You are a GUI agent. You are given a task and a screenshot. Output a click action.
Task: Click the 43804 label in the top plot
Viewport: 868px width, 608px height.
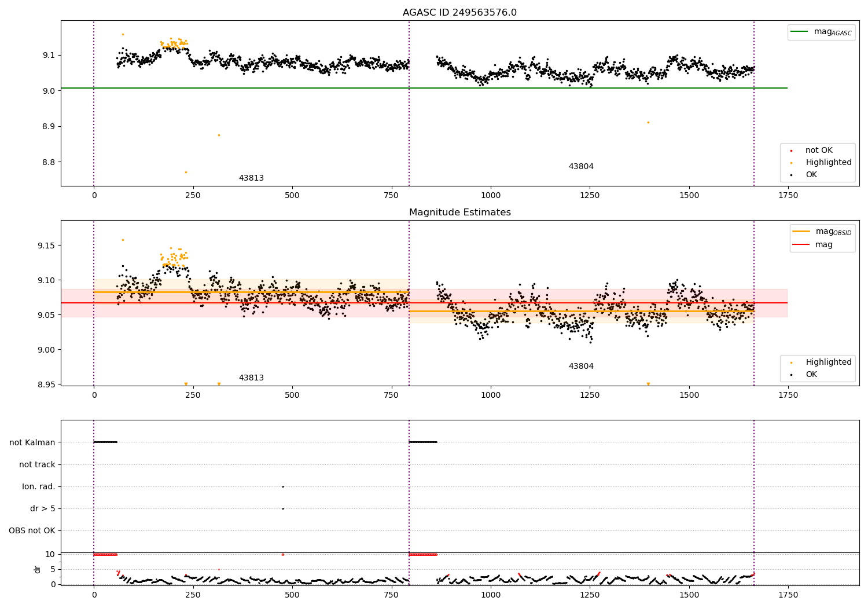[581, 167]
